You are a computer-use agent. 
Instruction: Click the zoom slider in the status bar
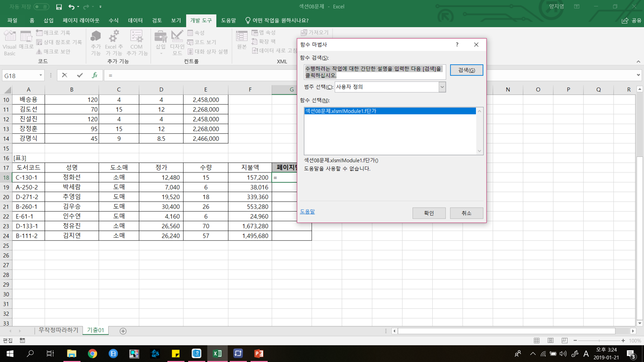[x=599, y=340]
